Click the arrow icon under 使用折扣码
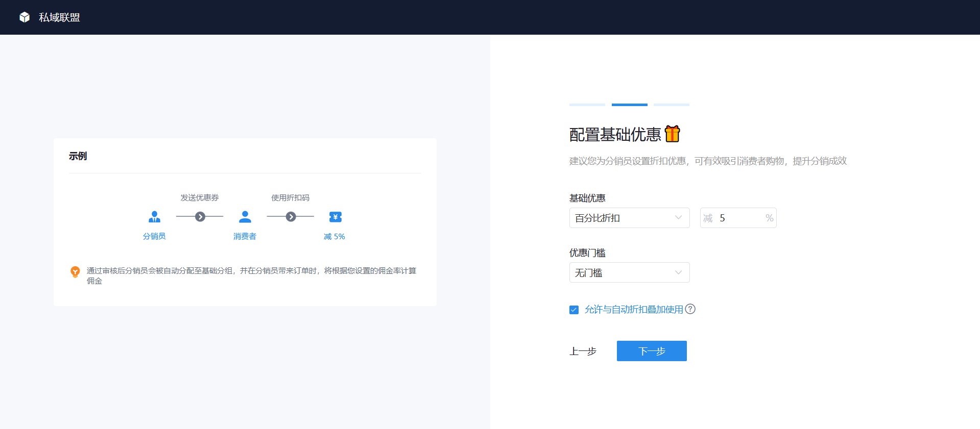 291,217
